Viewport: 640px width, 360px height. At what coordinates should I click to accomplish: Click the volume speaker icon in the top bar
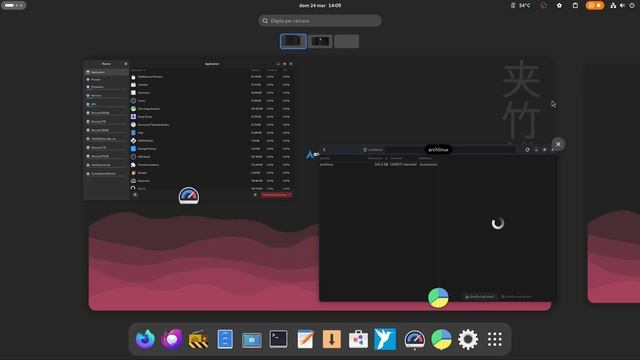click(622, 5)
